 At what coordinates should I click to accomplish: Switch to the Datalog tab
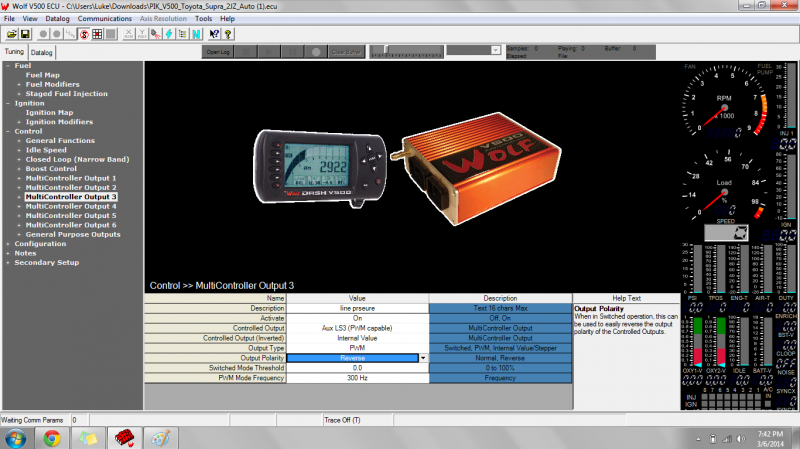pos(41,52)
